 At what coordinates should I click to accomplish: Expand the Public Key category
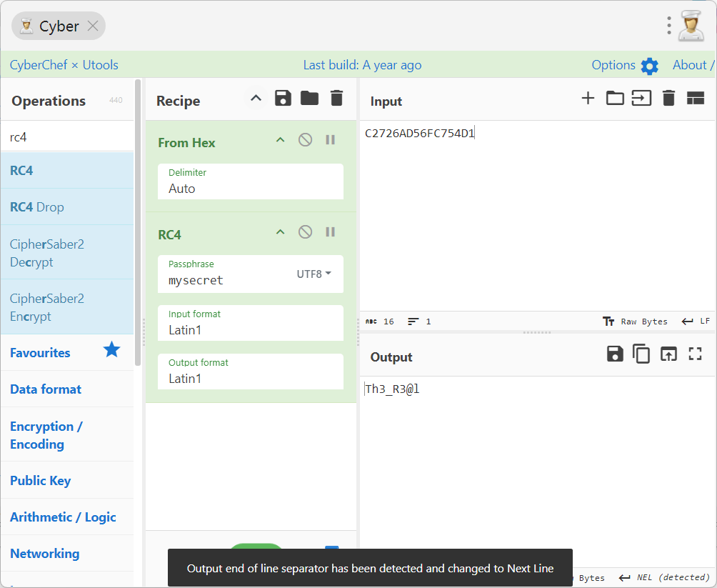(67, 480)
